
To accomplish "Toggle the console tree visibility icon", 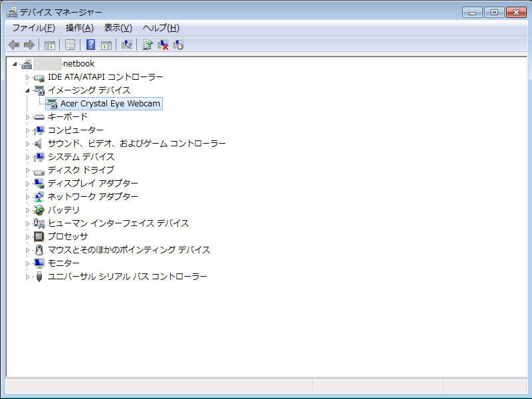I will point(49,45).
